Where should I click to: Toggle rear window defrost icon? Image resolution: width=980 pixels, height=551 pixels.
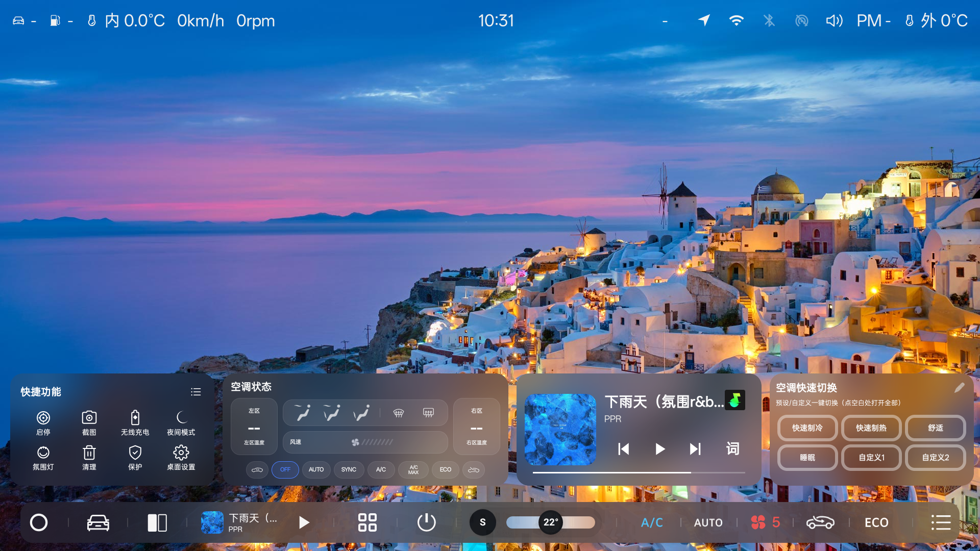click(428, 413)
